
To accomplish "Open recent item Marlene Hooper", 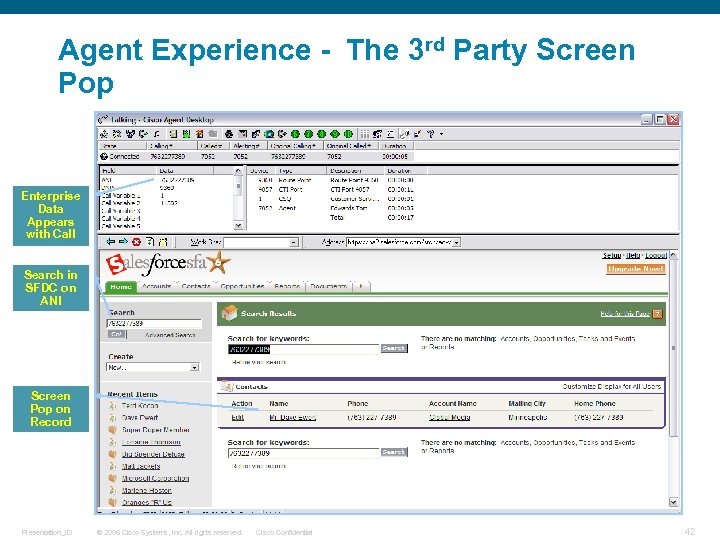I will point(146,490).
